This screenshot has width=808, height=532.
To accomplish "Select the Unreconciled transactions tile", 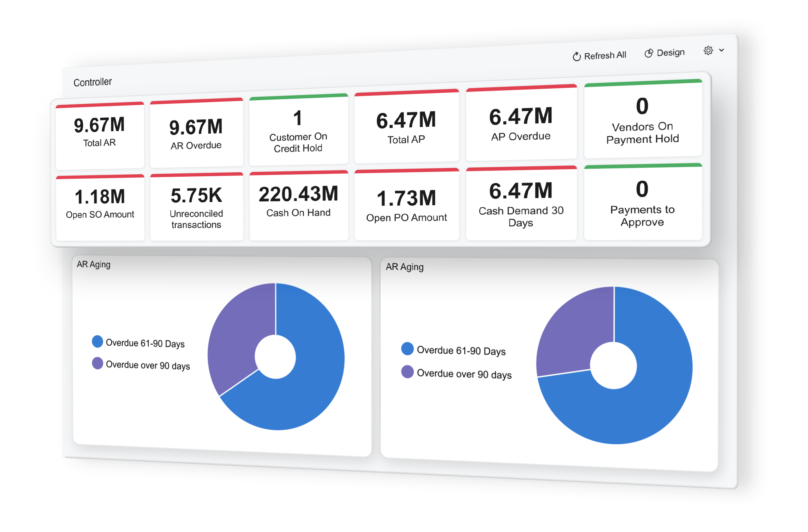I will [x=197, y=207].
